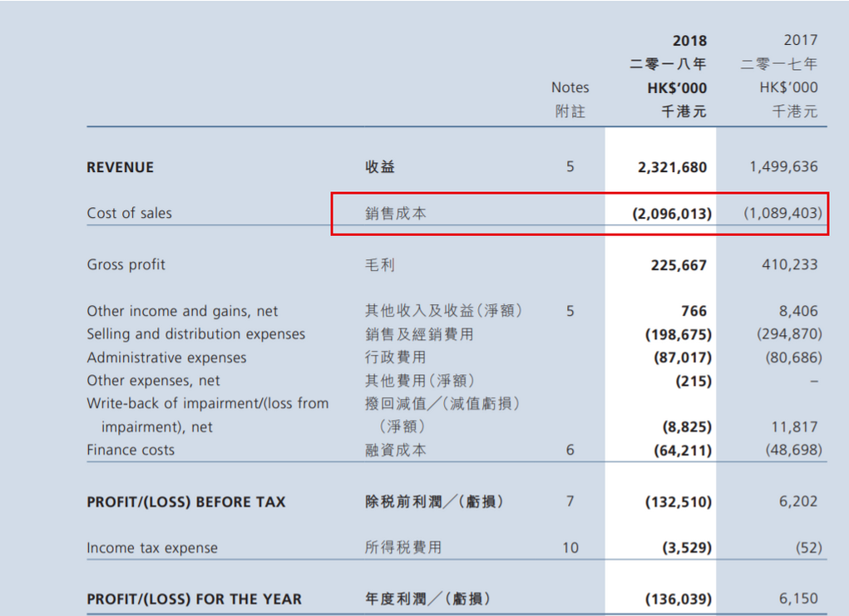Select Write-back of impairment label

[208, 415]
